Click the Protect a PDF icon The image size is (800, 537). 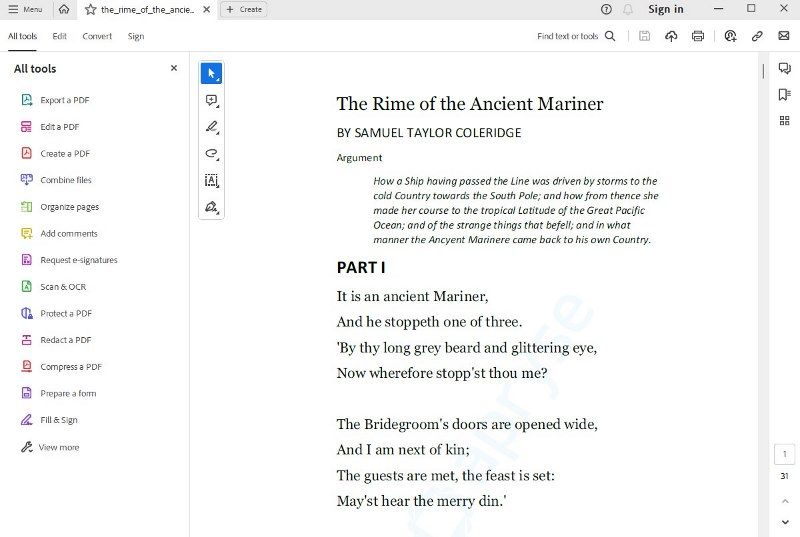[27, 313]
